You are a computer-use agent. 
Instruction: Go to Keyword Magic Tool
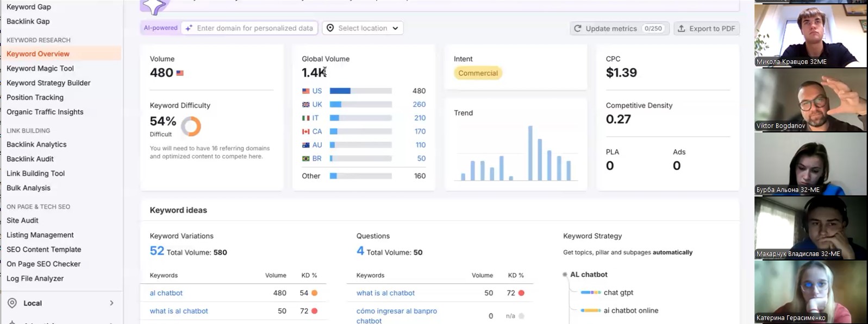coord(40,68)
